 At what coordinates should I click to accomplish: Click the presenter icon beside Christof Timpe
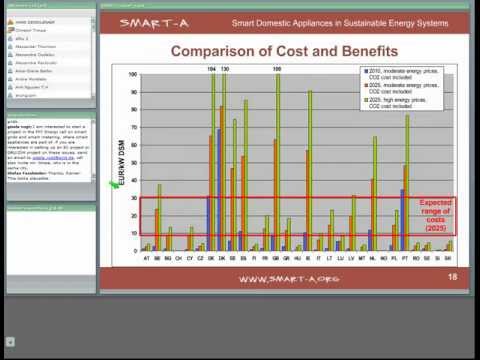click(11, 30)
